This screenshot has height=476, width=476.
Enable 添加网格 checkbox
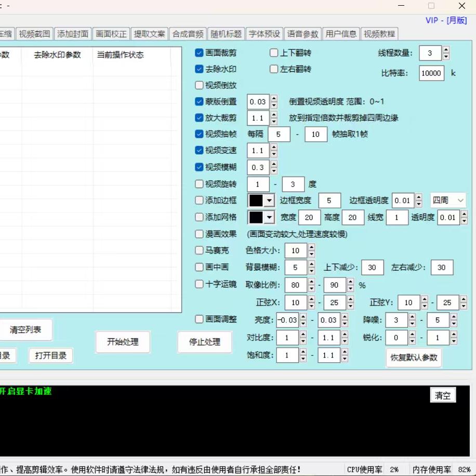pos(199,217)
